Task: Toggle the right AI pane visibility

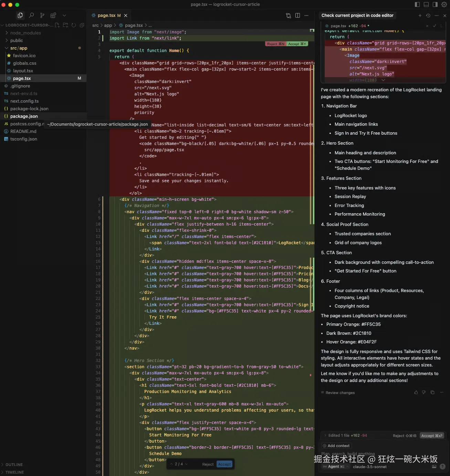Action: pyautogui.click(x=435, y=4)
